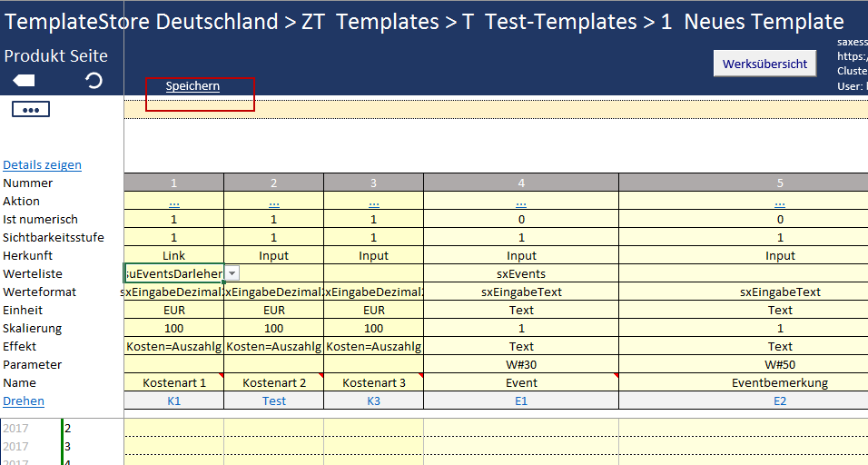Click the circular refresh icon

click(x=94, y=82)
